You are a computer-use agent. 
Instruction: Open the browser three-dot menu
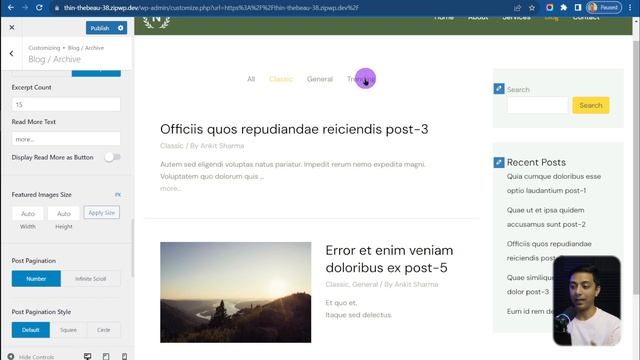pyautogui.click(x=630, y=7)
